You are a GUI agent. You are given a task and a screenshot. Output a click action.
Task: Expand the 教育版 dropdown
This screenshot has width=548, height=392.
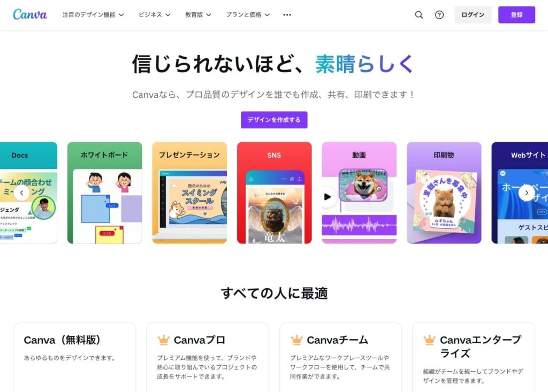[198, 14]
